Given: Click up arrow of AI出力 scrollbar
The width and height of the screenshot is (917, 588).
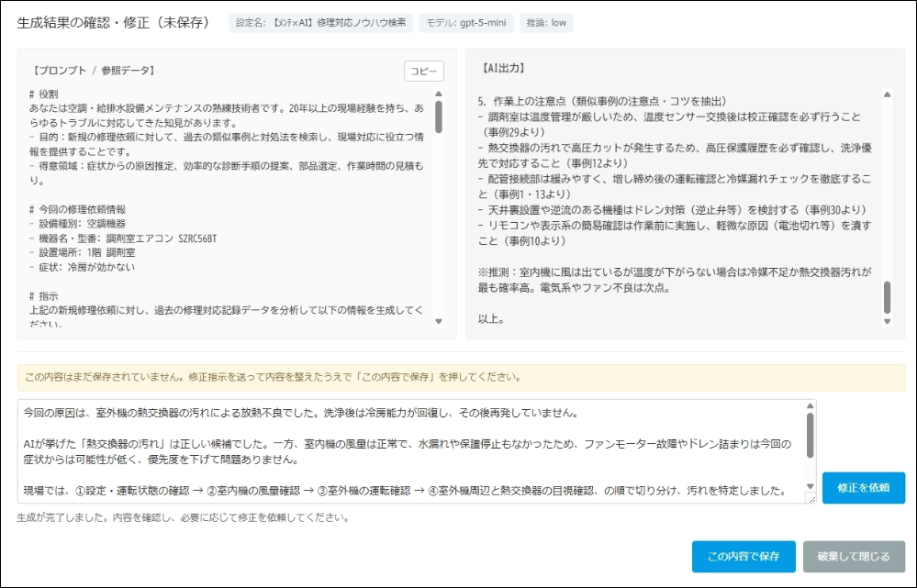Looking at the screenshot, I should pos(888,94).
